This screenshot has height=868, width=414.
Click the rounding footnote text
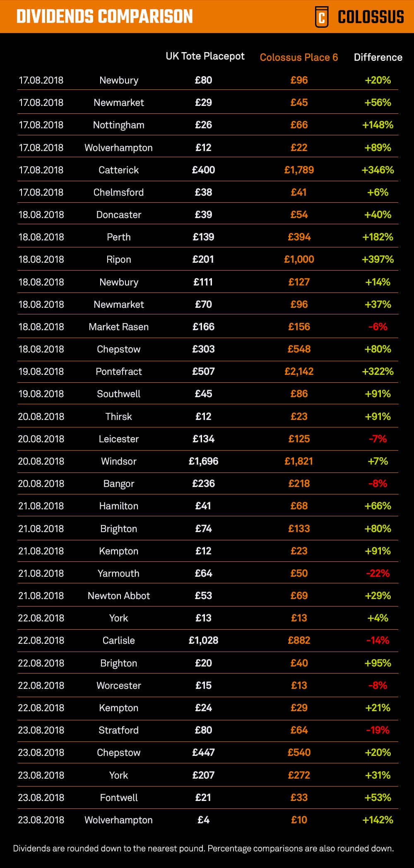203,849
